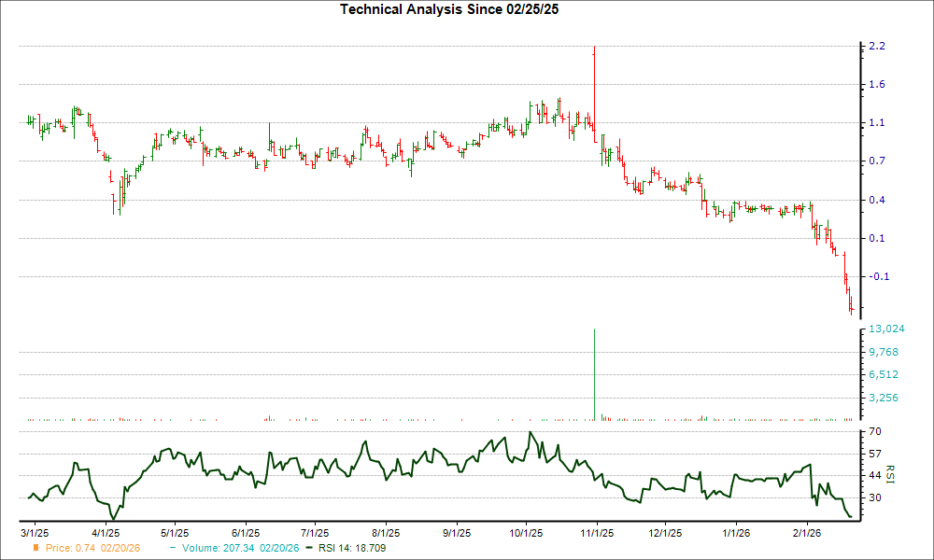Click the 70 level on the RSI axis

click(876, 432)
